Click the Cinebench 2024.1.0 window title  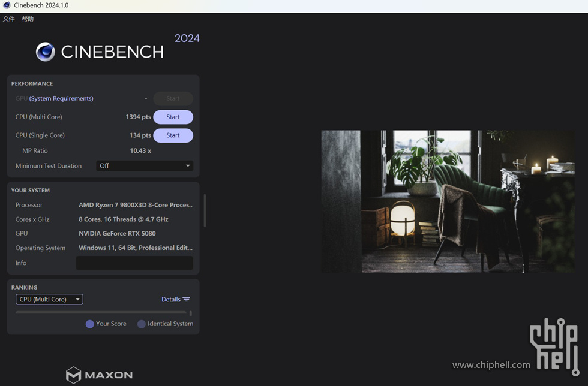[x=41, y=5]
